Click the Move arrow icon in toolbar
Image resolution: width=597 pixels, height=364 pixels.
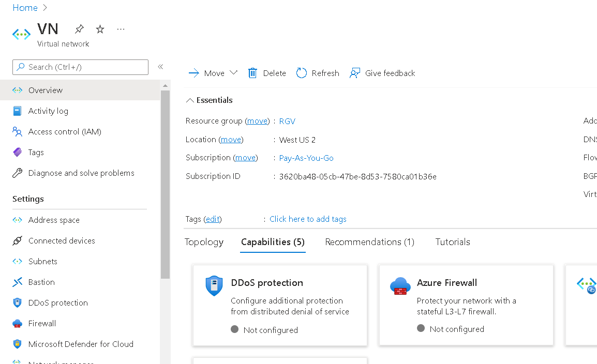click(x=194, y=73)
